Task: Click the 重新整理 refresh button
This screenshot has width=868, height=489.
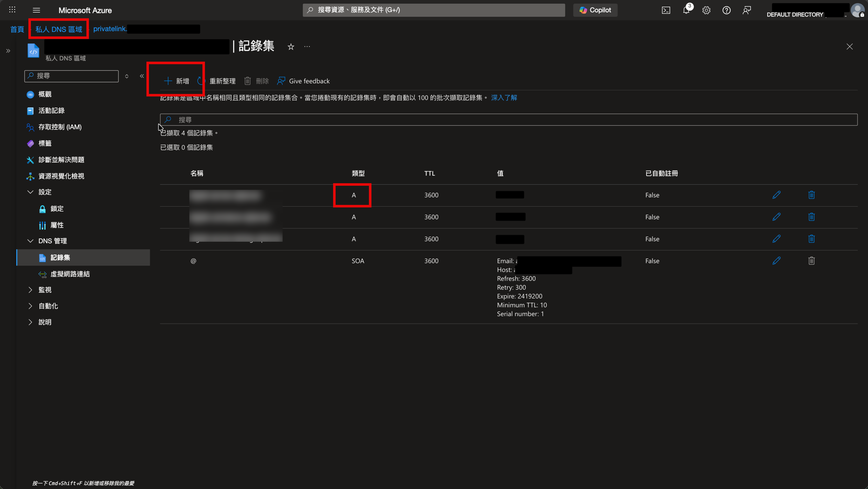Action: point(217,81)
